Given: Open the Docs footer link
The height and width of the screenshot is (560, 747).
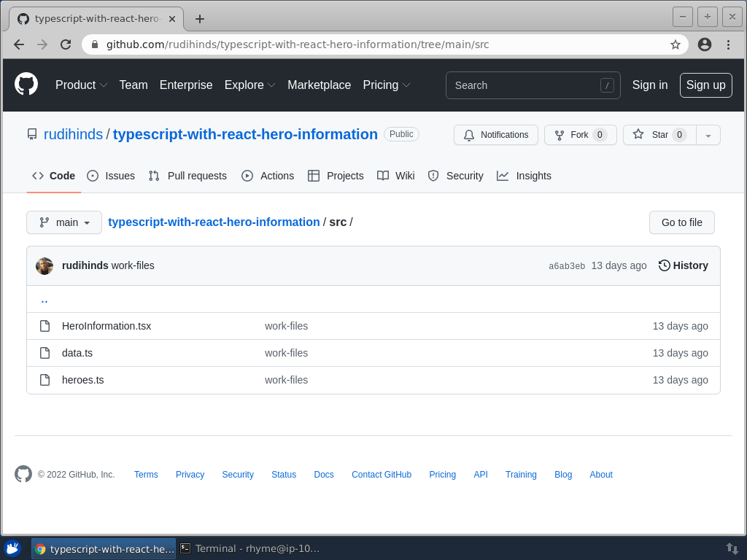Looking at the screenshot, I should tap(324, 474).
